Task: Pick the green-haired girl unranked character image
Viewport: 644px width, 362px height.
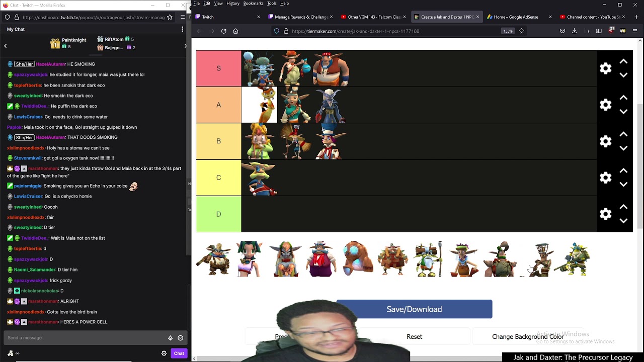Action: (x=250, y=259)
